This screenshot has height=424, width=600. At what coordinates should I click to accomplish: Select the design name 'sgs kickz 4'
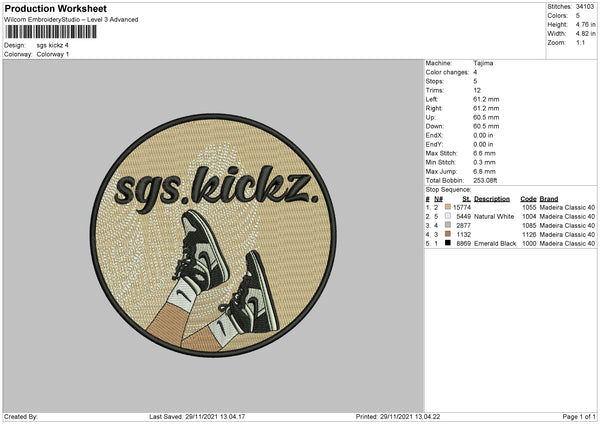click(52, 45)
